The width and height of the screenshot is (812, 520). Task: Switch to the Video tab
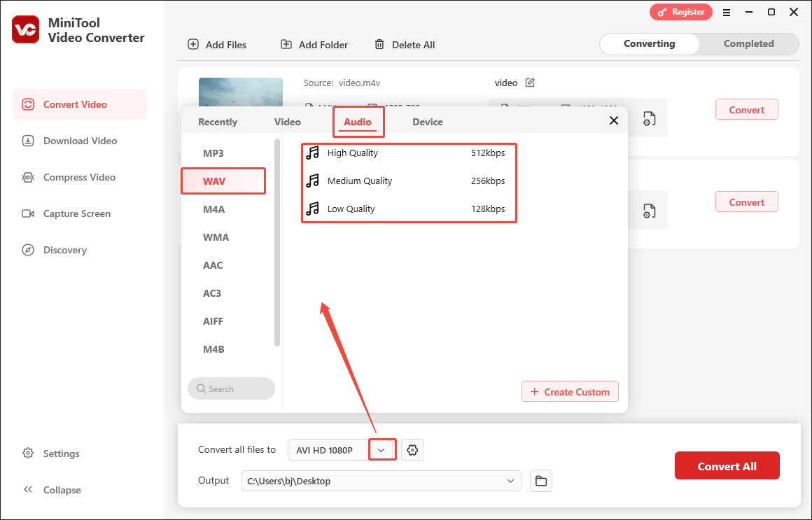pos(288,122)
